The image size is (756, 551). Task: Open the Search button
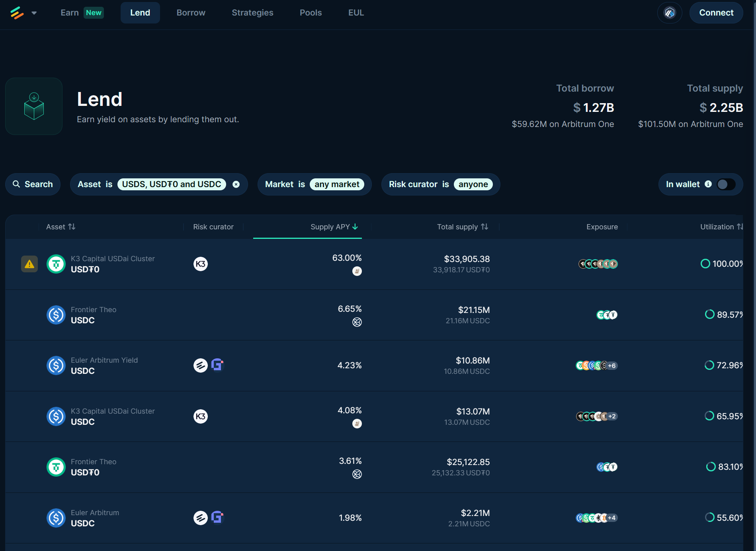pos(33,184)
